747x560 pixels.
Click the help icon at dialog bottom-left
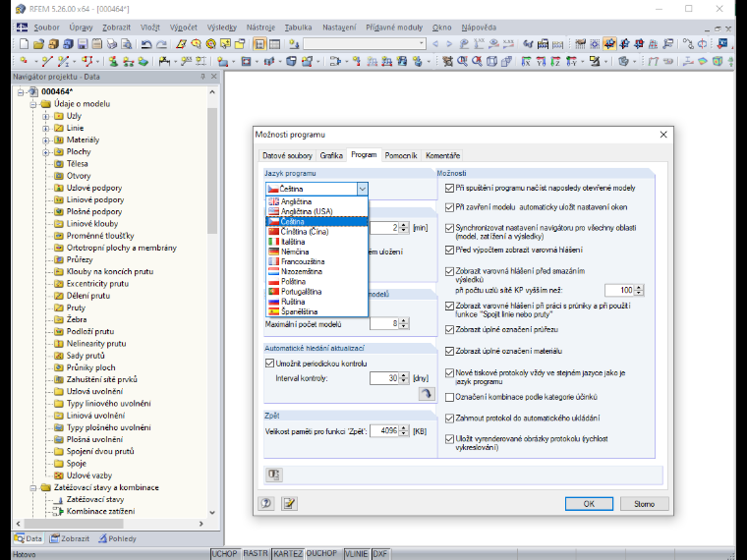pos(266,503)
